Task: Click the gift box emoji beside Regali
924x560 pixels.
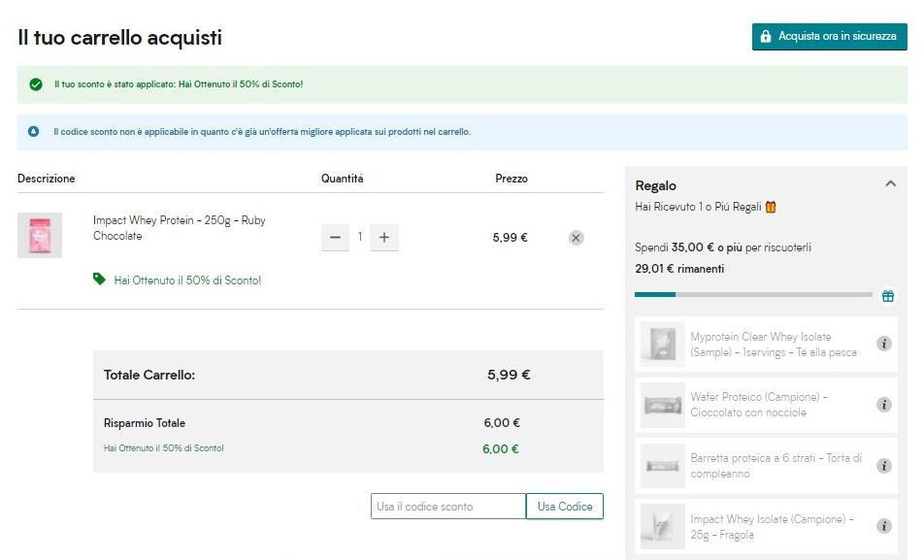Action: tap(771, 207)
